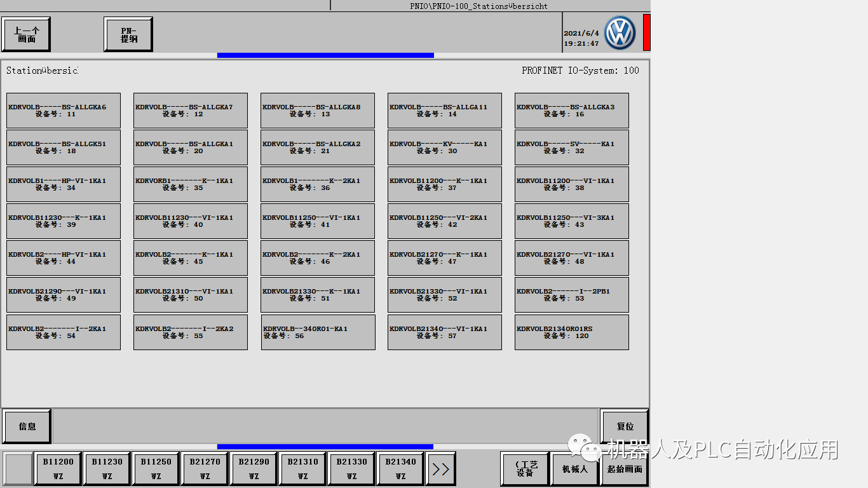Screen dimensions: 868x488
Task: Open station KDRVOLB11250 VI-2KA1 device 42
Action: click(445, 221)
